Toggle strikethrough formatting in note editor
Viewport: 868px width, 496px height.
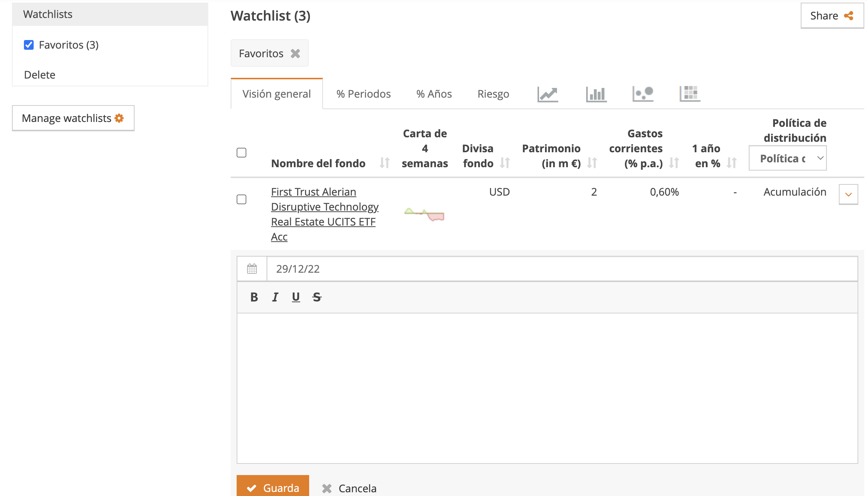click(317, 297)
